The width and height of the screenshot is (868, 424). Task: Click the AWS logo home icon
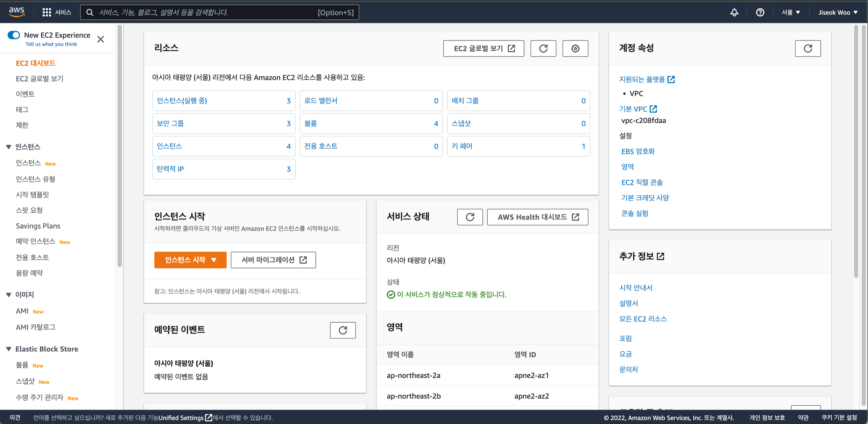click(16, 12)
